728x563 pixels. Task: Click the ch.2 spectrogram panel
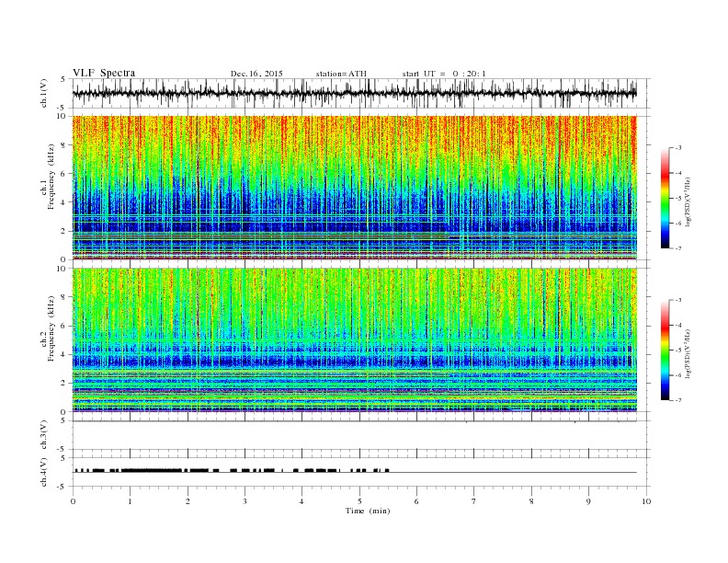355,339
